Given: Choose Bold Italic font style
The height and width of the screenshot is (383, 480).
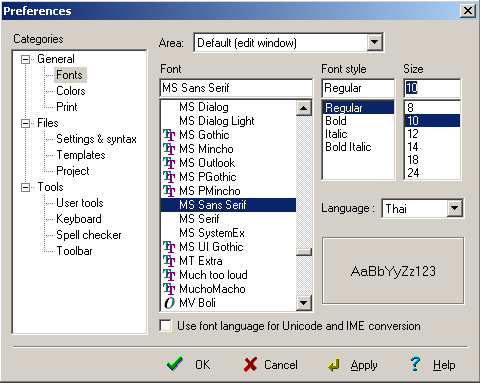Looking at the screenshot, I should tap(348, 147).
